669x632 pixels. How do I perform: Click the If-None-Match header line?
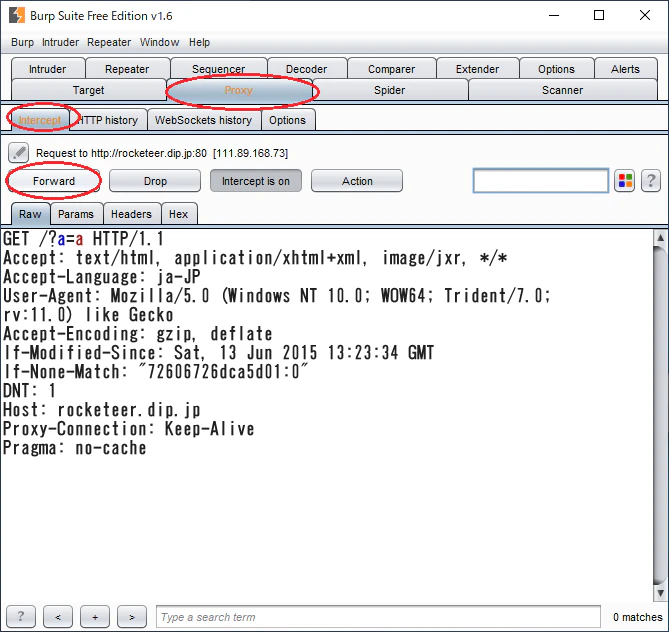click(x=155, y=372)
